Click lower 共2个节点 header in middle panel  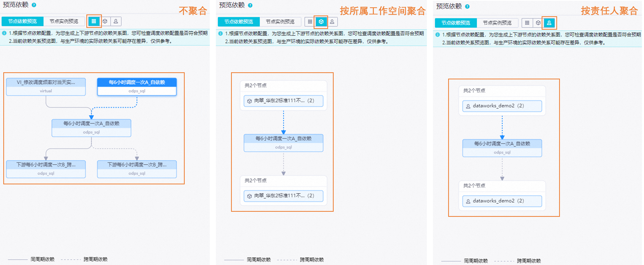click(256, 181)
